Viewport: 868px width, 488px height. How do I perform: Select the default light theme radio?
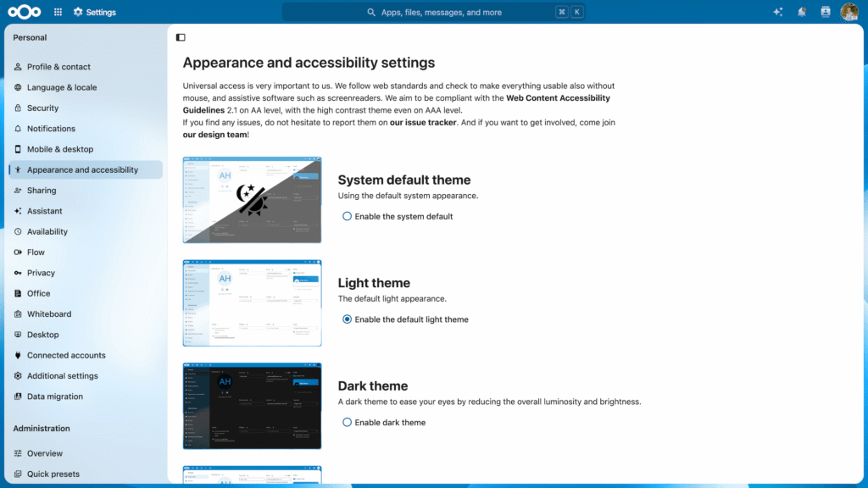tap(347, 319)
